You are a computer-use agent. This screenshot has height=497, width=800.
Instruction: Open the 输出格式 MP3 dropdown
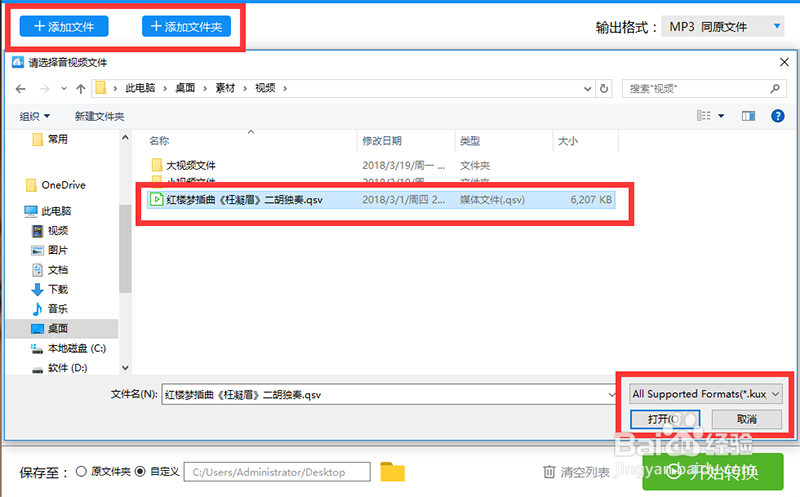click(x=723, y=27)
